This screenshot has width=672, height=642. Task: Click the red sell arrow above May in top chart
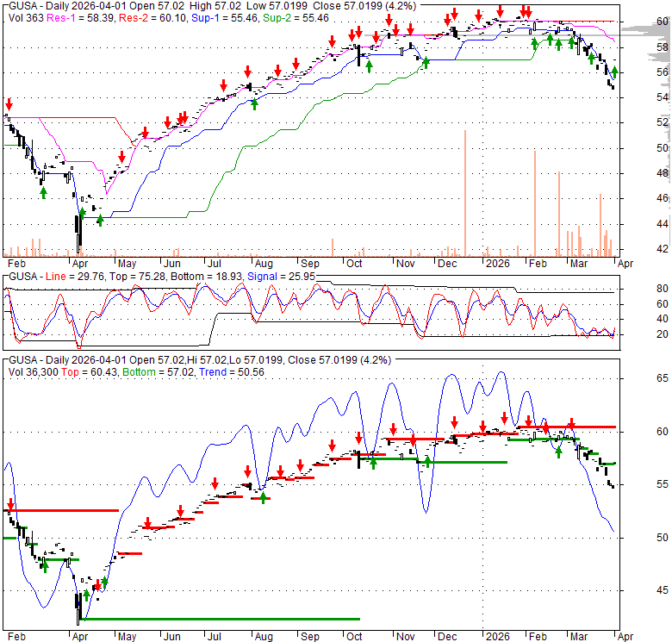coord(122,157)
